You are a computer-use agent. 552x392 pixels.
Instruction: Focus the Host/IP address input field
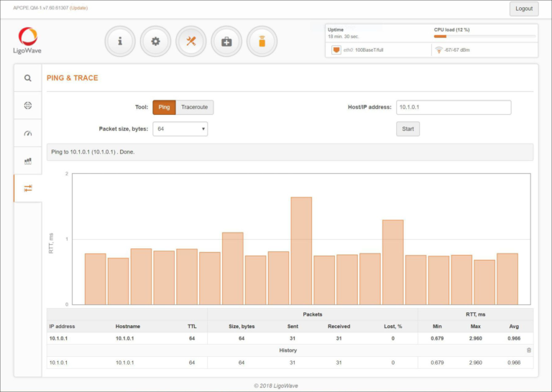pos(454,107)
